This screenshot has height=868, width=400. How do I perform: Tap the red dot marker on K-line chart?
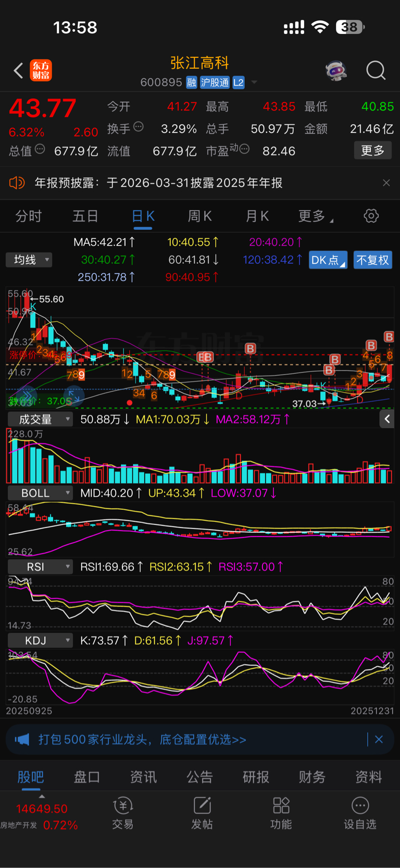[129, 403]
